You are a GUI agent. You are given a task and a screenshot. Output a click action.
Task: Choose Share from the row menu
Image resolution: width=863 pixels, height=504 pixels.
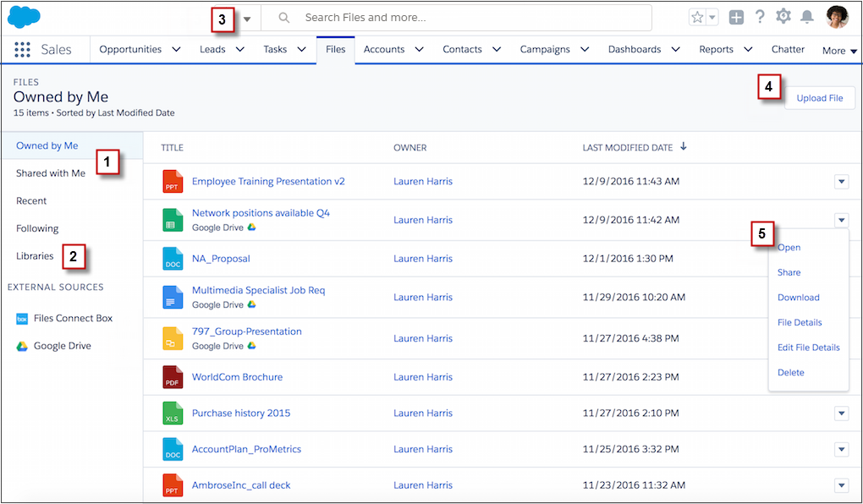tap(789, 272)
